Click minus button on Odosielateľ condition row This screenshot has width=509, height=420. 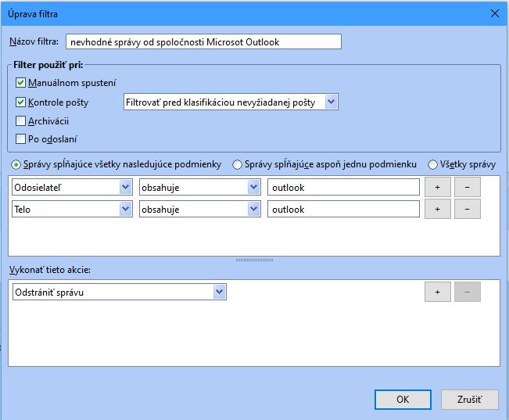point(467,187)
